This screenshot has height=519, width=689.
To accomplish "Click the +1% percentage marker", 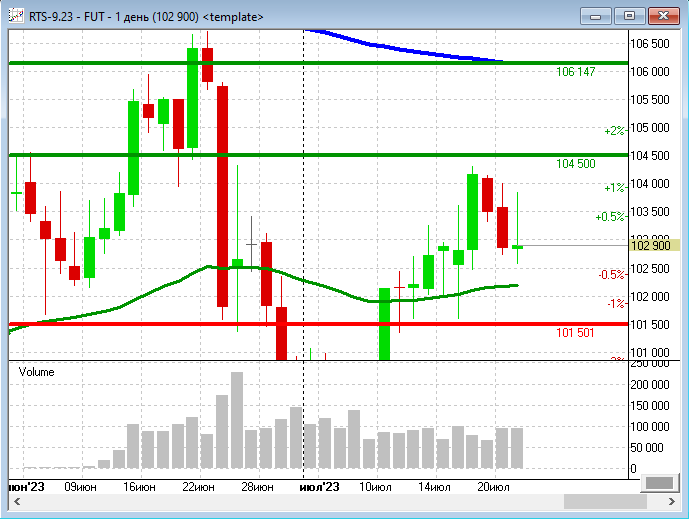I will click(x=614, y=188).
